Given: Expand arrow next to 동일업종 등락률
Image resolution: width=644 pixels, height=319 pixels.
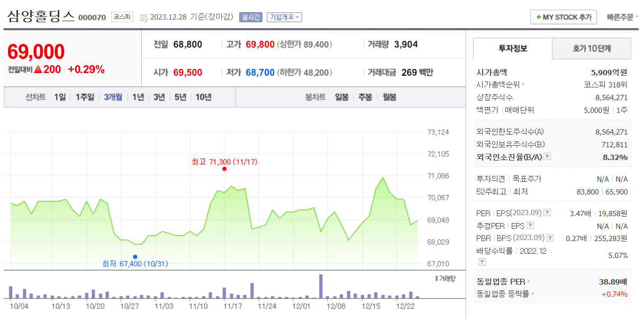Looking at the screenshot, I should coord(532,294).
